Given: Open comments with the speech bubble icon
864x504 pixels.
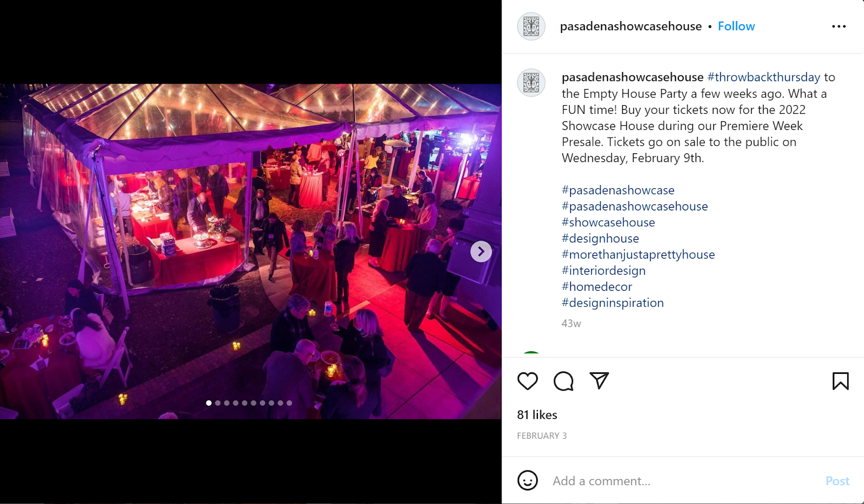Looking at the screenshot, I should [563, 381].
